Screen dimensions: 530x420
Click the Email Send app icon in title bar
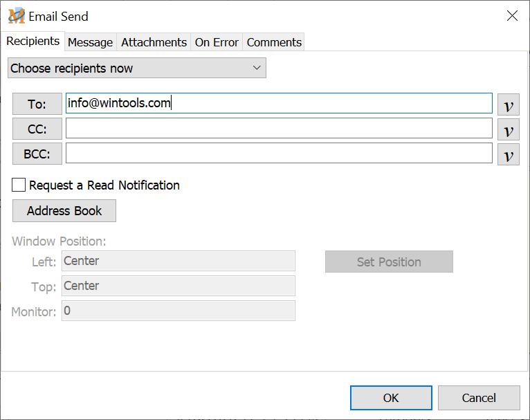16,16
